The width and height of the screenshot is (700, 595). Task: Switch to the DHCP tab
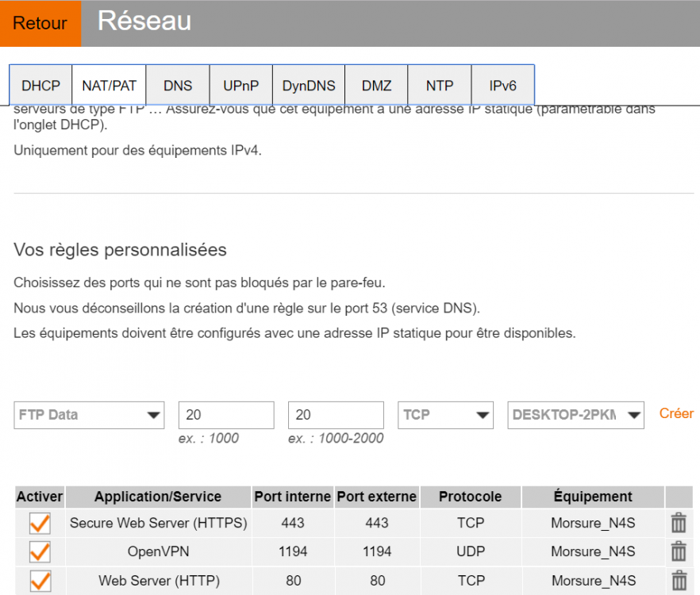tap(40, 86)
